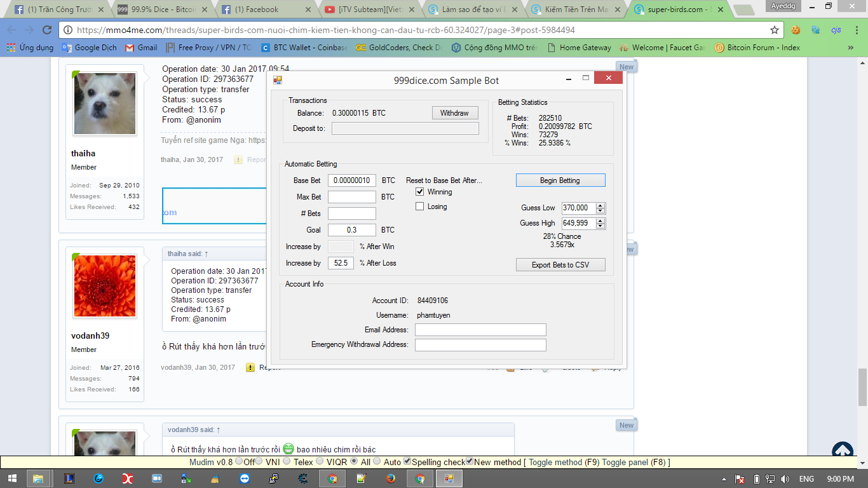Click the browser address bar URL
Screen dimensions: 868x488
(325, 30)
